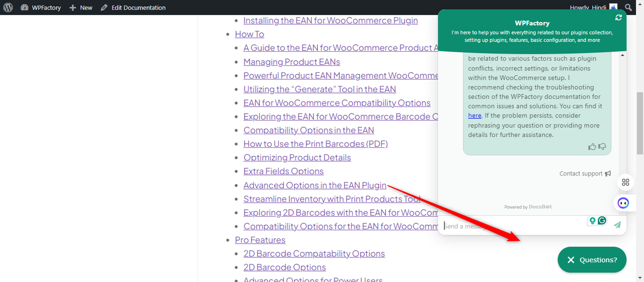Click Edit Documentation in admin bar
644x282 pixels.
click(x=133, y=8)
